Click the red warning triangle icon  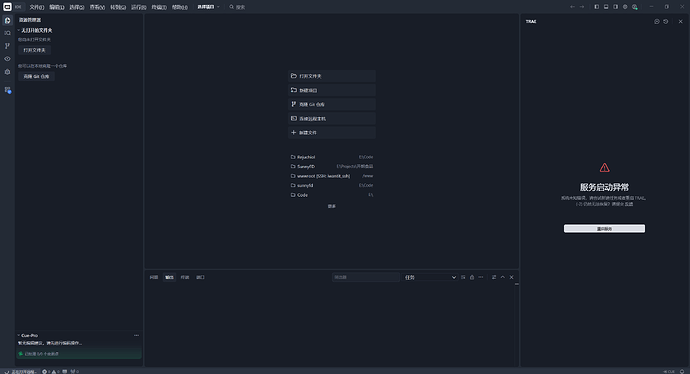pos(605,168)
